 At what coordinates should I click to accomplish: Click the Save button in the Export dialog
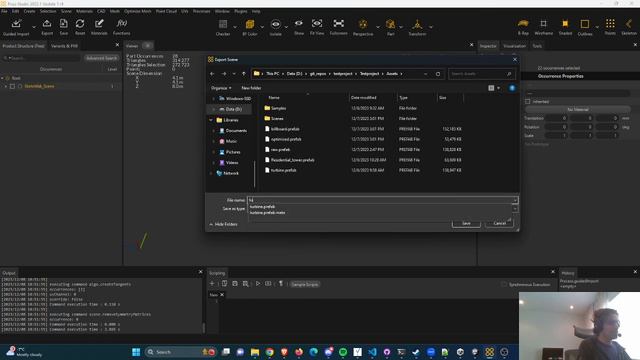[x=466, y=223]
